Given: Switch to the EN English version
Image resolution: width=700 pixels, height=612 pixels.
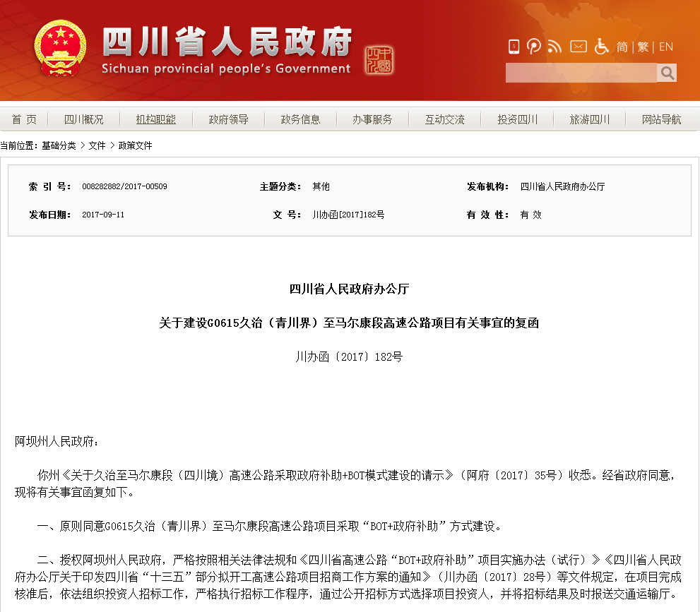Looking at the screenshot, I should (666, 47).
